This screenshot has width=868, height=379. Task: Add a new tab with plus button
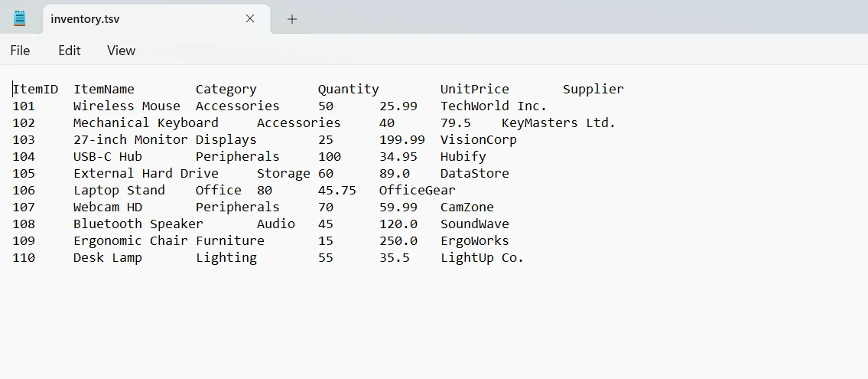pos(291,19)
